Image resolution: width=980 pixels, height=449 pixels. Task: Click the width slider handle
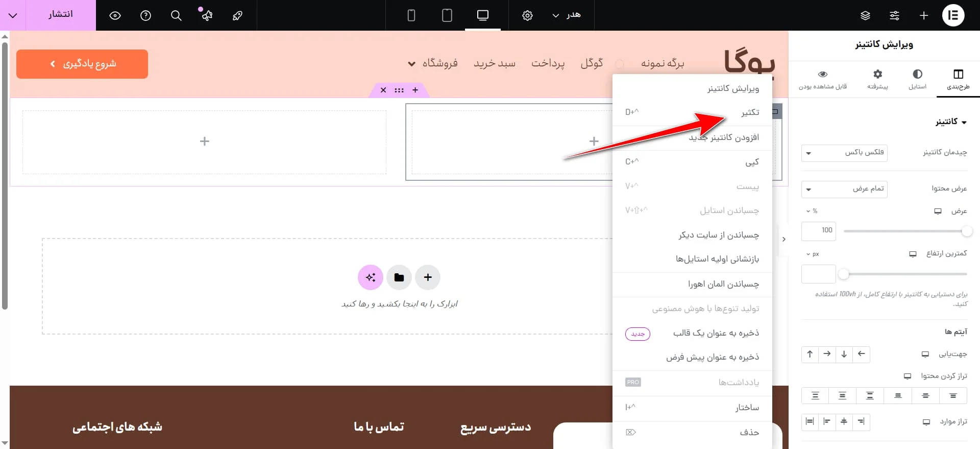967,231
